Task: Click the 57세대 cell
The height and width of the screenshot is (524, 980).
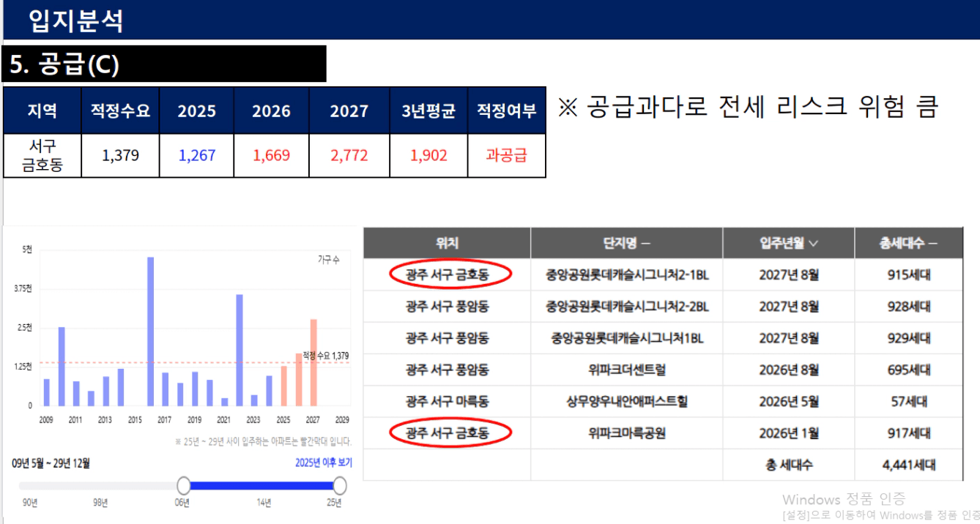Action: click(909, 402)
